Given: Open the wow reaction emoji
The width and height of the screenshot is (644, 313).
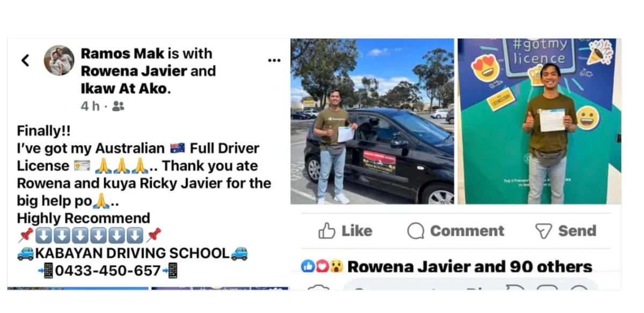Looking at the screenshot, I should point(336,266).
